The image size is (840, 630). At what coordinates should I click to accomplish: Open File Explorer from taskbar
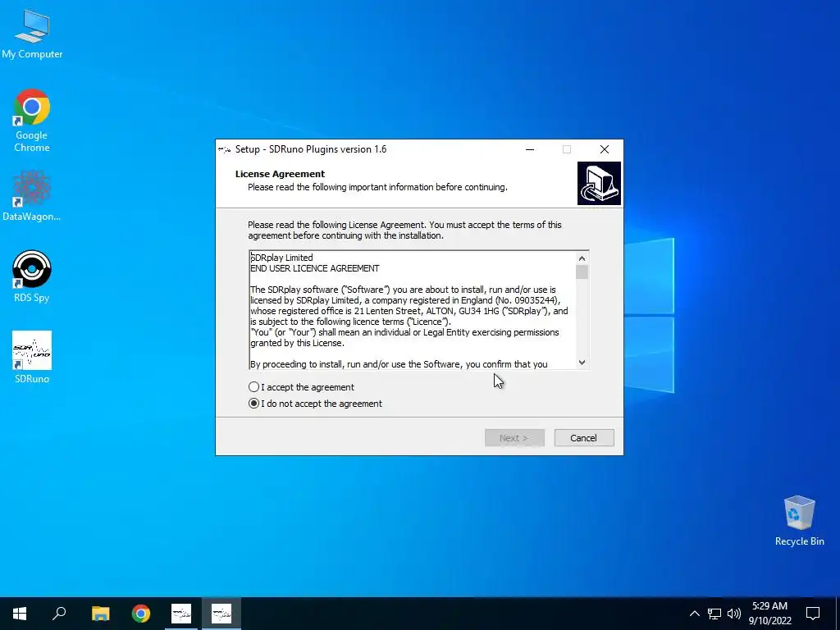click(x=100, y=614)
